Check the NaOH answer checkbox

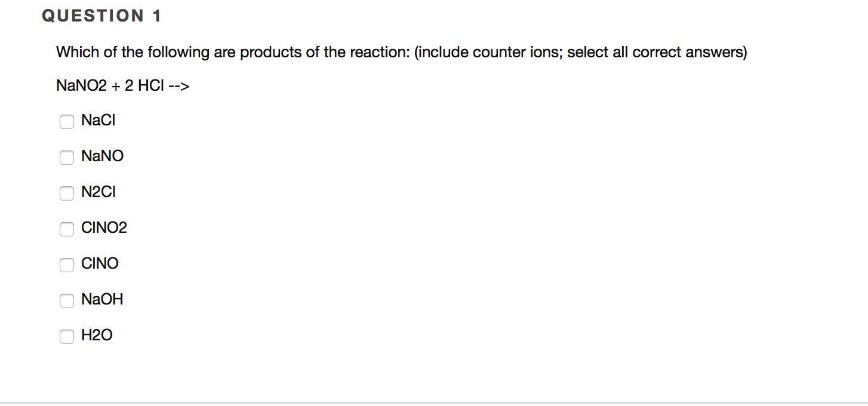67,300
